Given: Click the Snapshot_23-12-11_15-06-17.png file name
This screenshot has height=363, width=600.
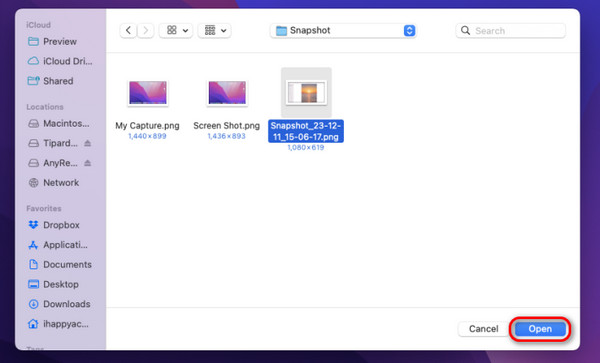Looking at the screenshot, I should pos(306,131).
